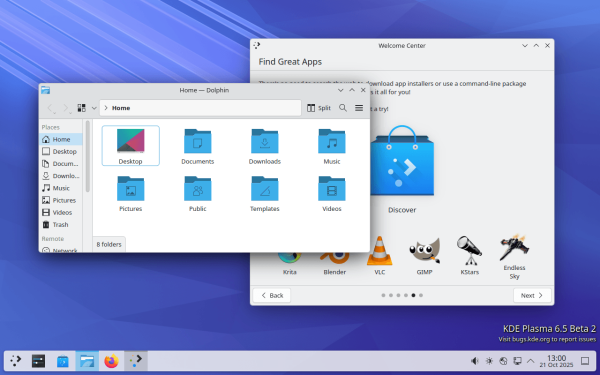Viewport: 600px width, 375px height.
Task: Expand hidden system tray icons
Action: [531, 361]
